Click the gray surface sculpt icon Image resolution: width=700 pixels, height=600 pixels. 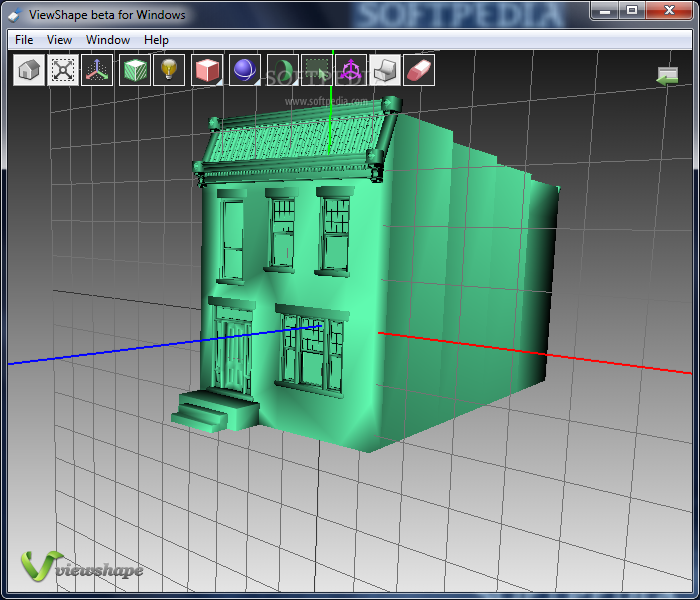[385, 70]
